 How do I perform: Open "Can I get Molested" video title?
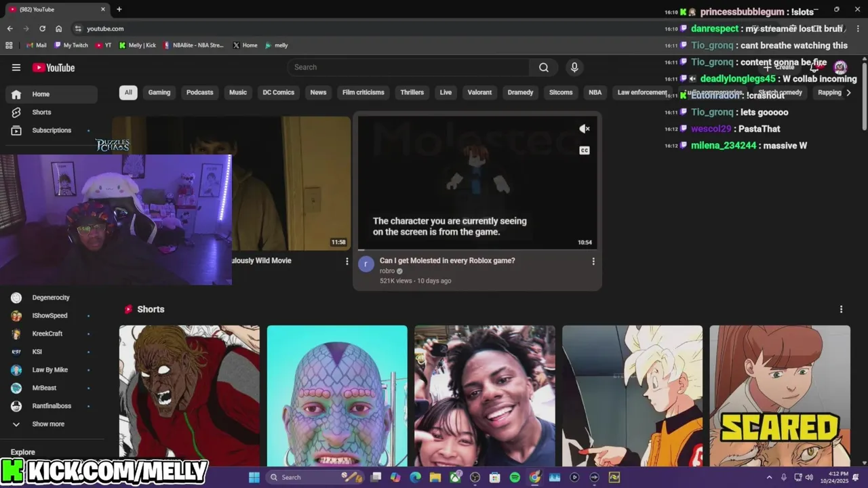pos(447,260)
